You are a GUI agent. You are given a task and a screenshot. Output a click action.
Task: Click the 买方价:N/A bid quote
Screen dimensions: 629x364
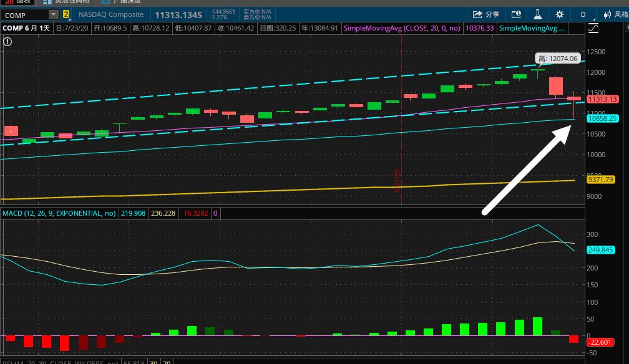tap(257, 12)
